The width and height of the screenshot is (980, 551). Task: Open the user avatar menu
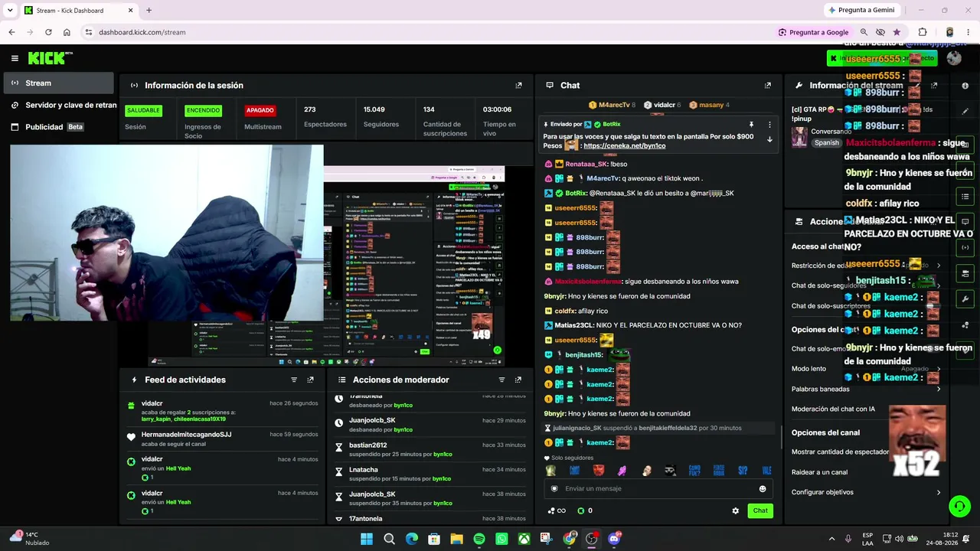tap(954, 58)
